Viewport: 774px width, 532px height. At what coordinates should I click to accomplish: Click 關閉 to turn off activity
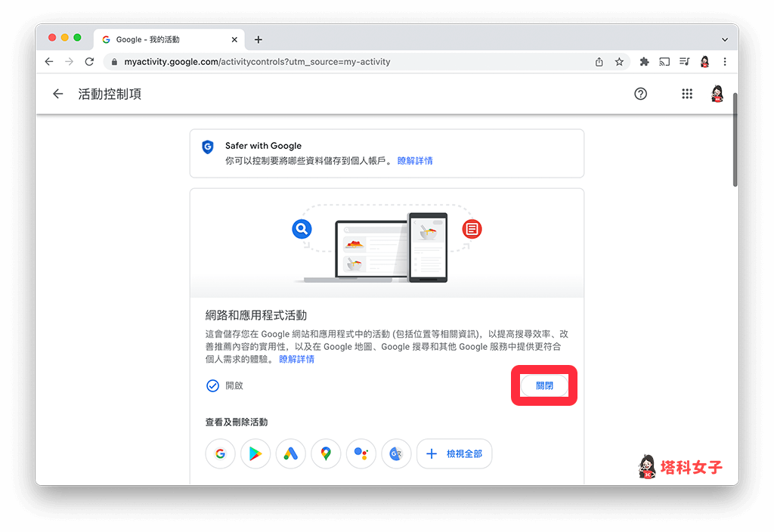[x=544, y=385]
